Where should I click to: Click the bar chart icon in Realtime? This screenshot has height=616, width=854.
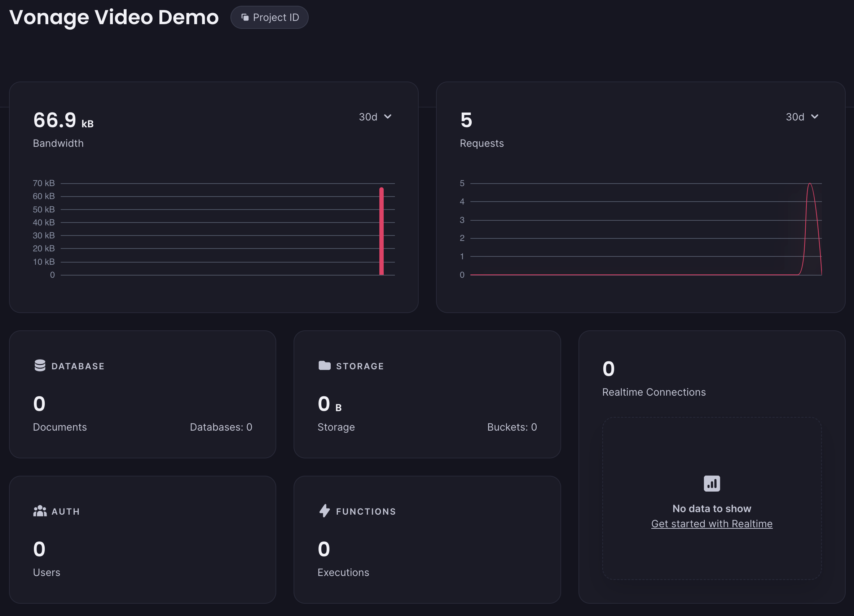click(x=712, y=484)
